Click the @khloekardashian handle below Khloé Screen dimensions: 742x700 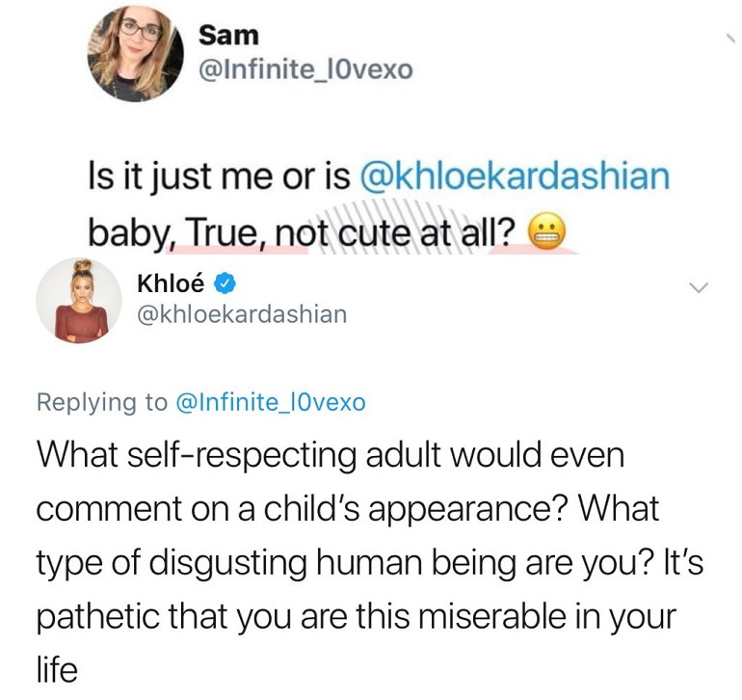coord(243,314)
